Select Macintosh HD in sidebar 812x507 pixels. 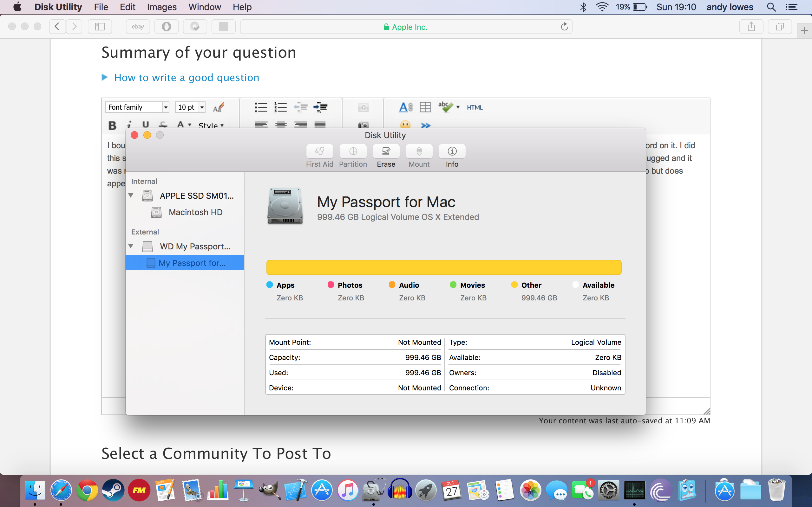[195, 212]
